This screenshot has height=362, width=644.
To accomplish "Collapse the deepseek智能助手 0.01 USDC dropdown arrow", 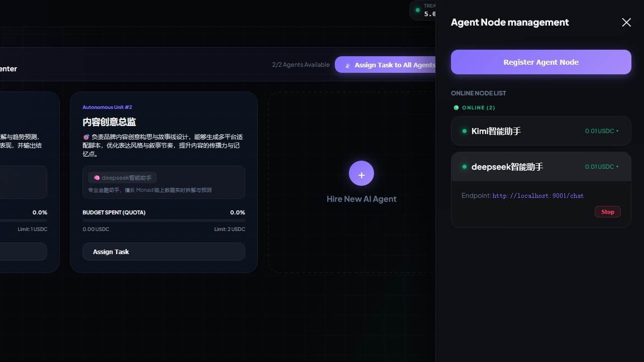I will (617, 167).
